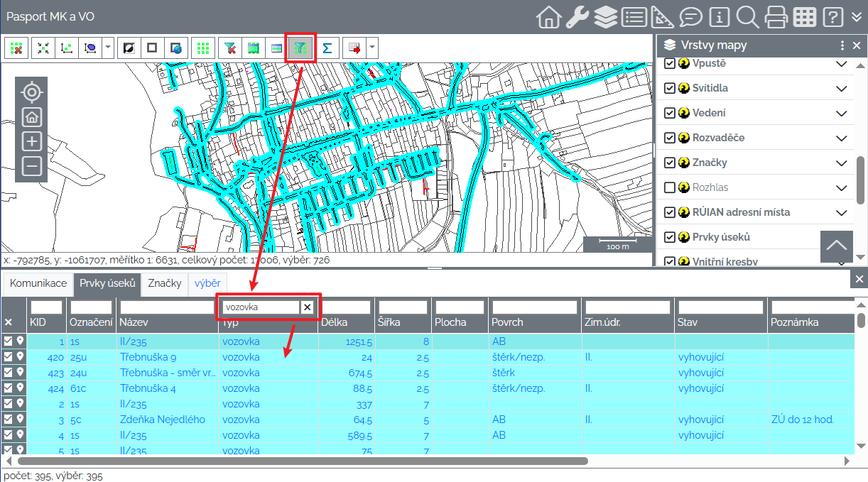Image resolution: width=868 pixels, height=482 pixels.
Task: Click the sigma summary toolbar icon
Action: coord(327,48)
